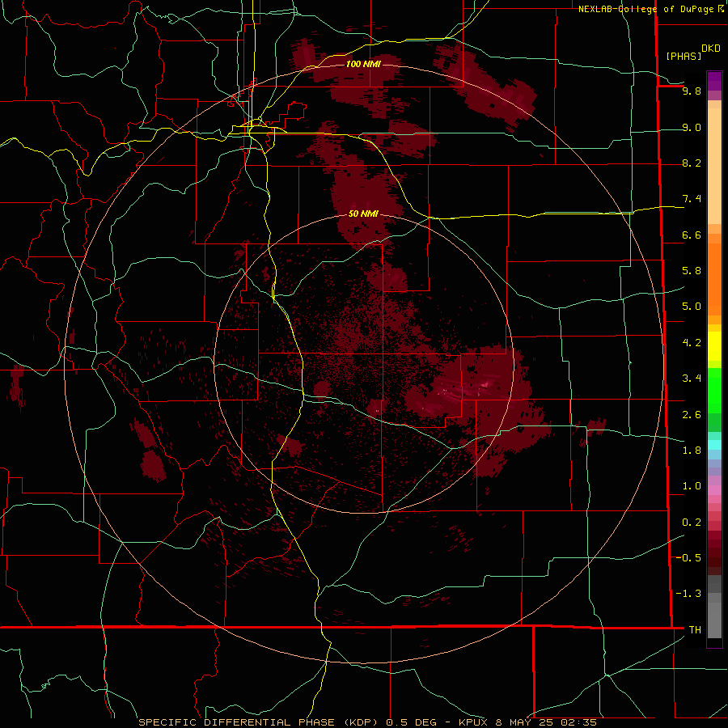
Task: Click the yellow segment of color bar
Action: pyautogui.click(x=714, y=346)
